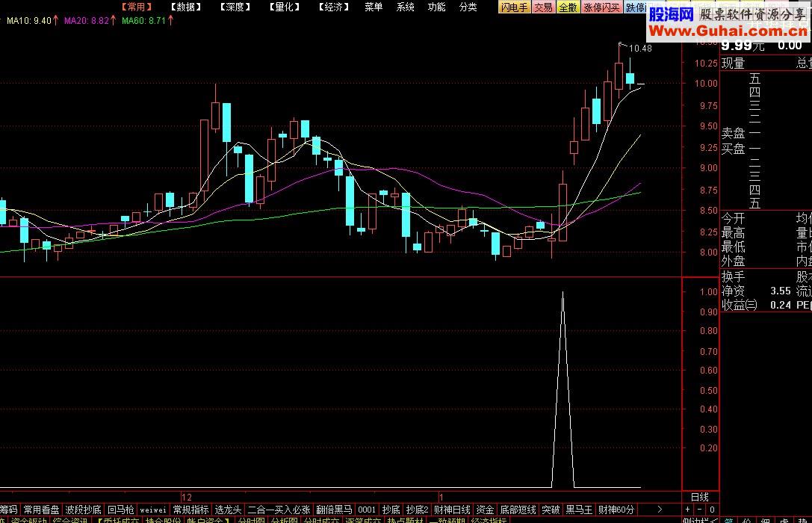Open the 【常用】 menu
Screen dimensions: 812x523
pos(137,7)
